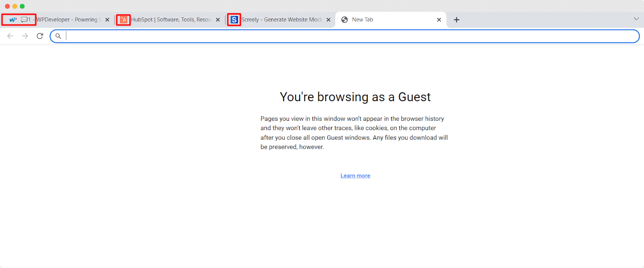Open a new tab with plus button
This screenshot has height=268, width=644.
point(456,20)
